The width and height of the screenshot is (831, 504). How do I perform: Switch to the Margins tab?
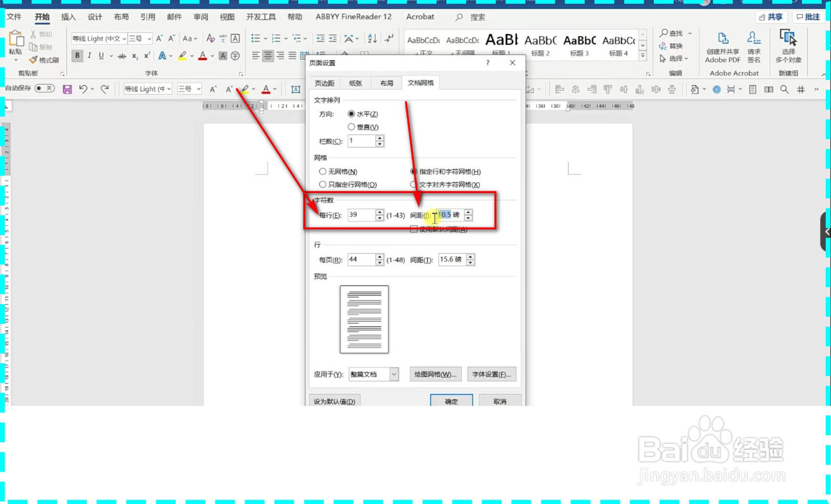click(325, 83)
